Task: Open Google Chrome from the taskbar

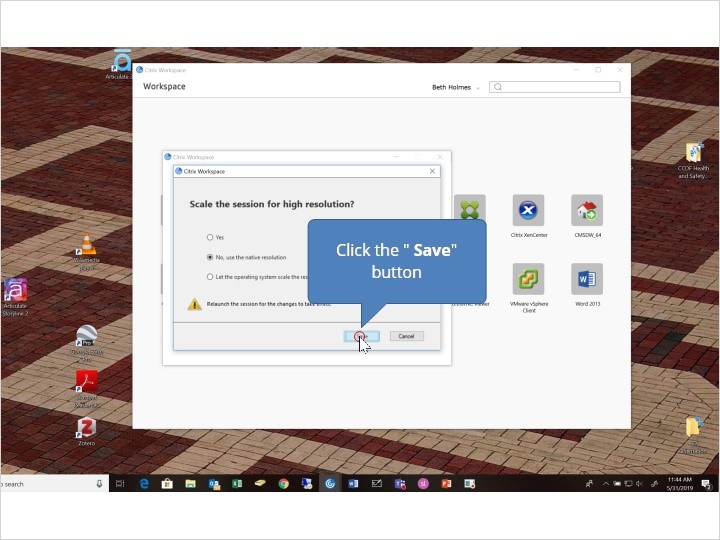Action: pyautogui.click(x=284, y=484)
